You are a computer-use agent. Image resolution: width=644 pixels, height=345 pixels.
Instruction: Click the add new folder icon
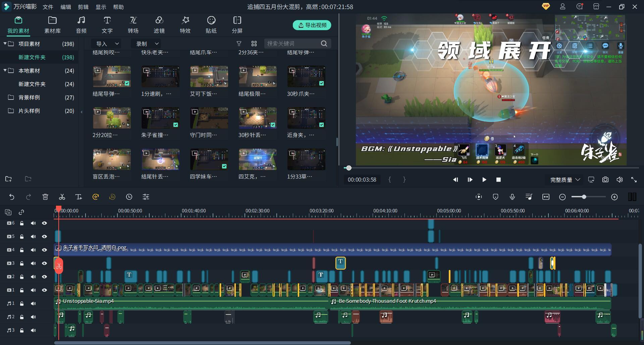click(8, 179)
